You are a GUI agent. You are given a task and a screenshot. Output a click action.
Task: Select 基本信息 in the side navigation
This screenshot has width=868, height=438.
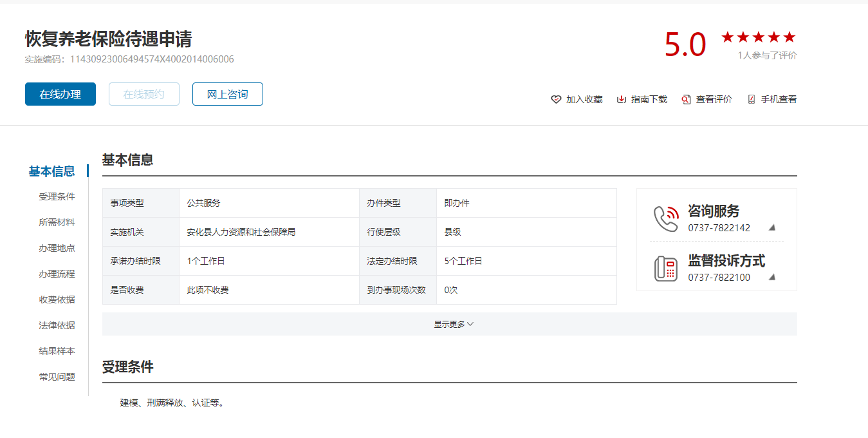51,171
